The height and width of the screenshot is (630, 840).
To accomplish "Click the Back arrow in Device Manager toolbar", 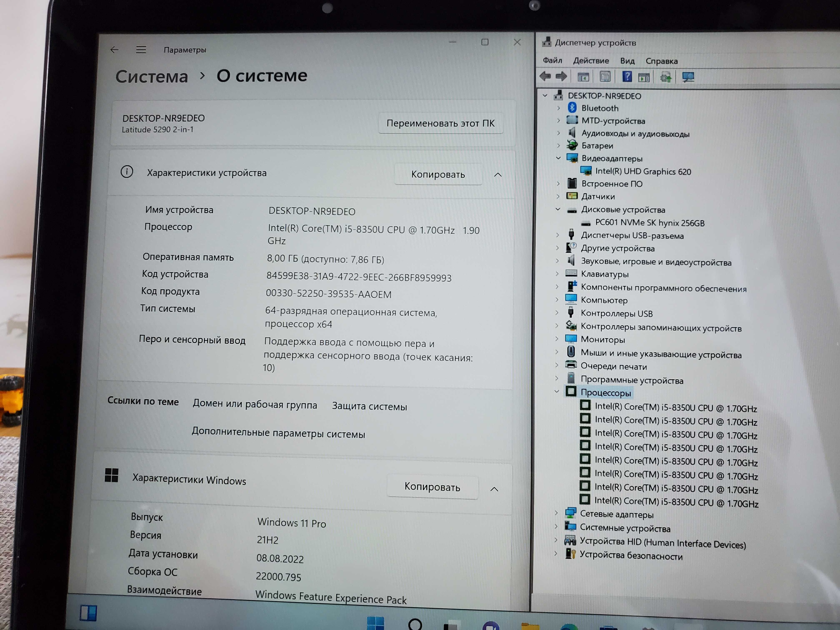I will coord(545,76).
